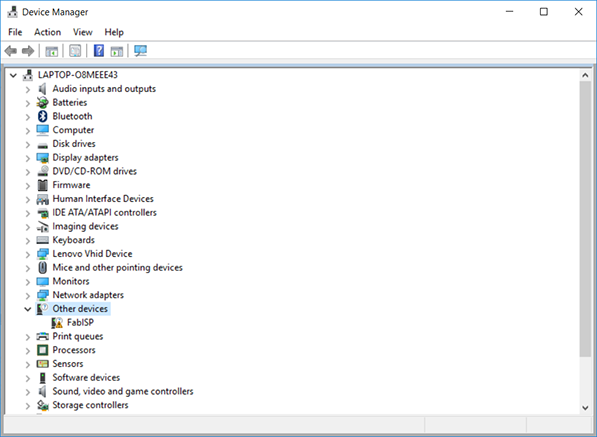The height and width of the screenshot is (437, 597).
Task: Click the Firmware chip icon
Action: 43,185
